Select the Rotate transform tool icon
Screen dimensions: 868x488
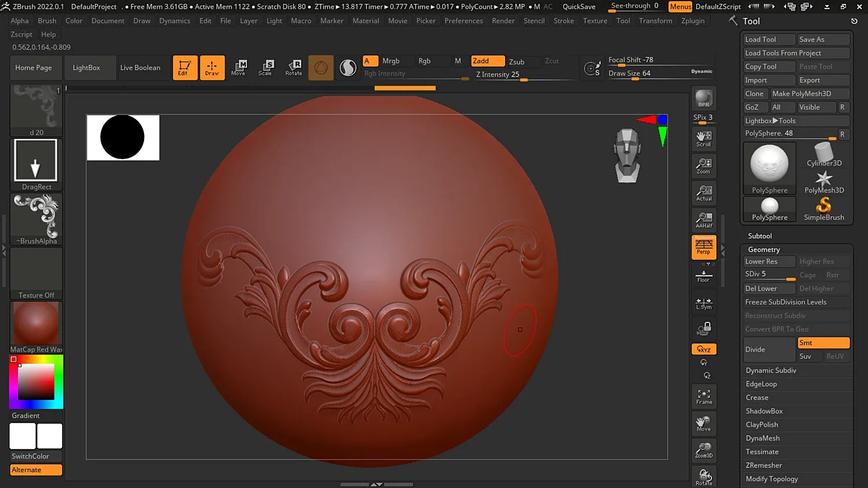click(x=294, y=68)
